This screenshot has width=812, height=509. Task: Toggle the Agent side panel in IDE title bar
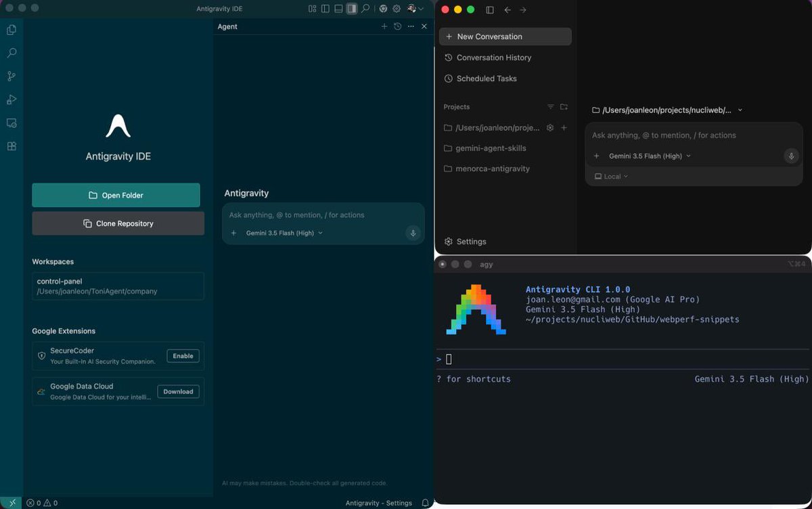coord(352,9)
